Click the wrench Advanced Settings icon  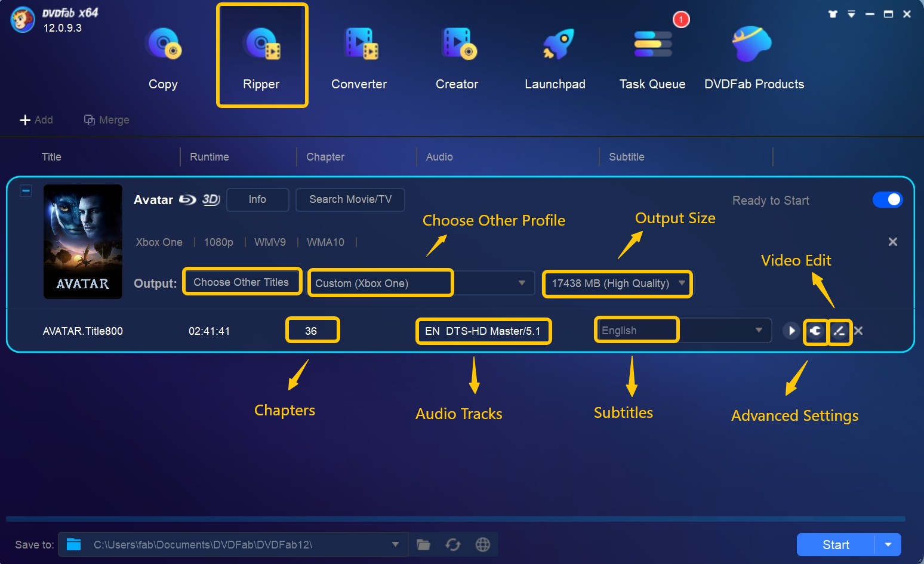point(815,331)
